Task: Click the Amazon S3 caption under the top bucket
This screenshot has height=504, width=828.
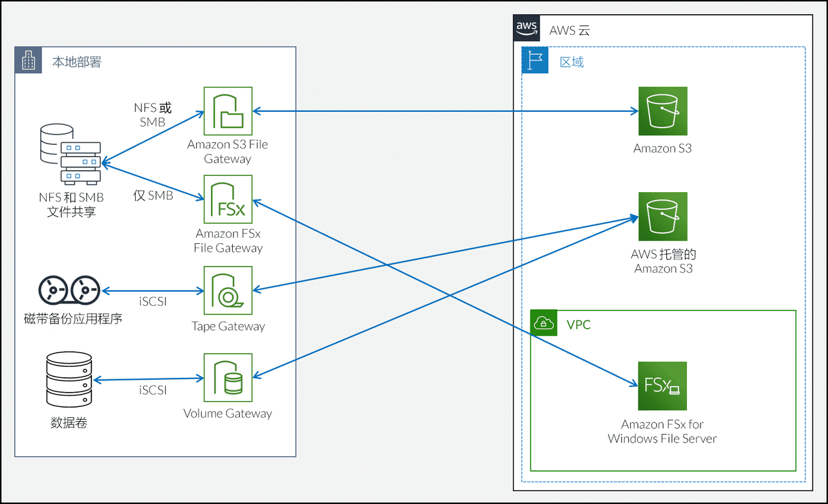Action: [x=662, y=148]
